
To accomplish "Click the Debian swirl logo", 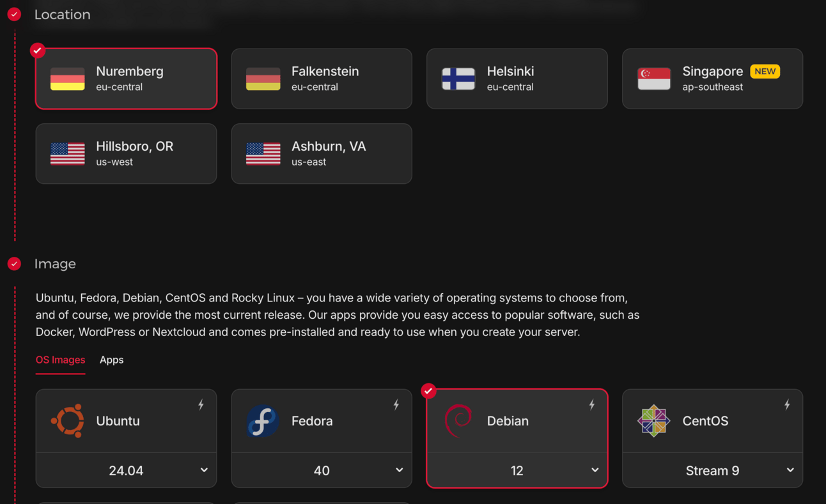I will [458, 420].
